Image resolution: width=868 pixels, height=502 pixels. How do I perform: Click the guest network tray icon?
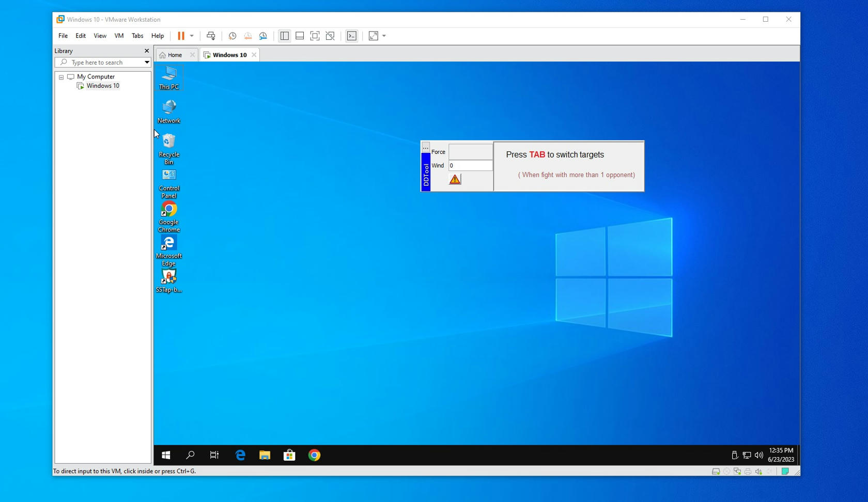(x=747, y=455)
